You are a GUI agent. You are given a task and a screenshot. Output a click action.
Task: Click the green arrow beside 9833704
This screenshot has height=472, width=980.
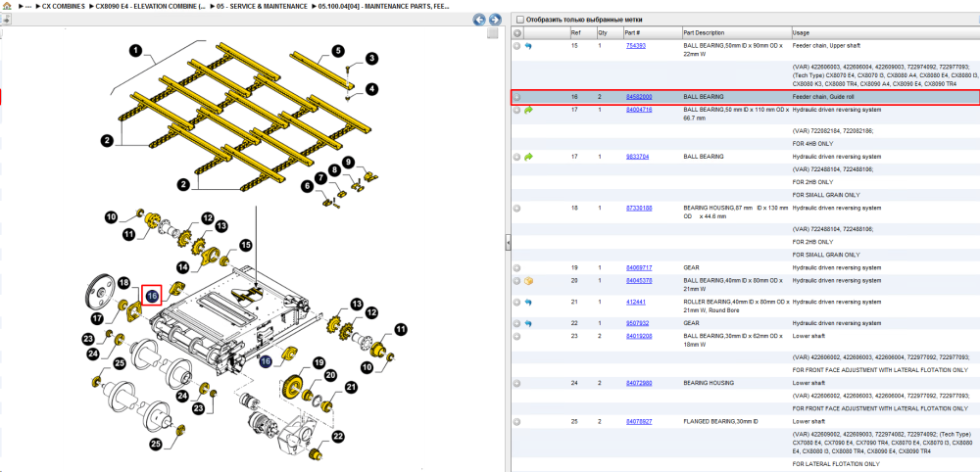point(528,157)
